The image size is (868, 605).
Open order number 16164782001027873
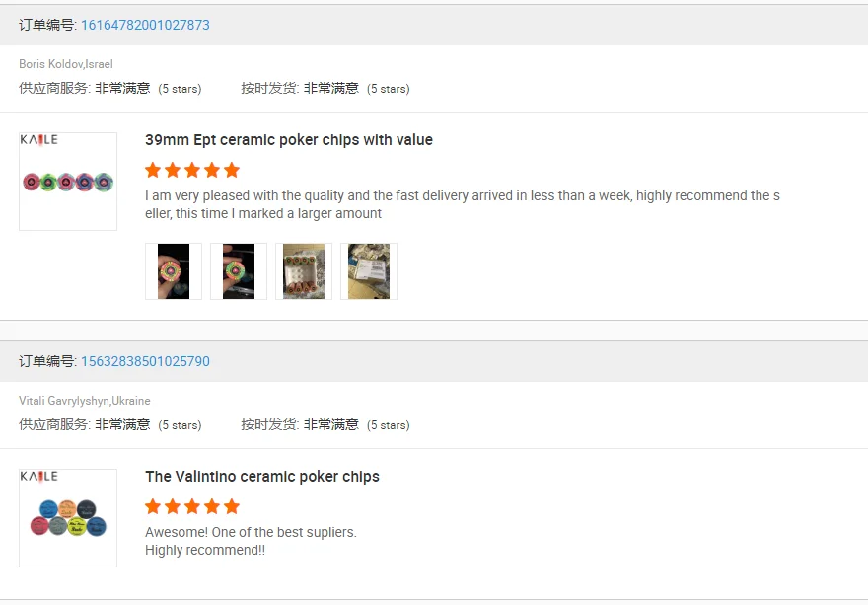point(145,25)
